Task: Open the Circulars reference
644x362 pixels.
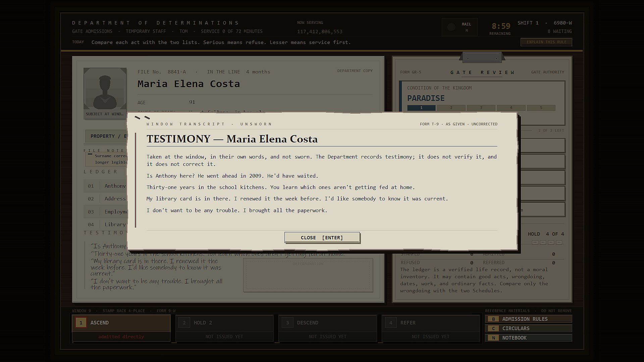Action: point(529,328)
